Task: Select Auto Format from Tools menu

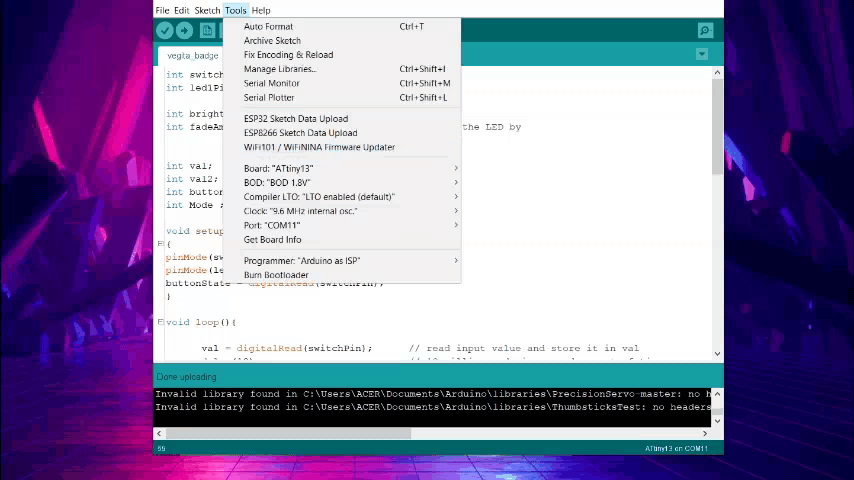Action: point(268,27)
